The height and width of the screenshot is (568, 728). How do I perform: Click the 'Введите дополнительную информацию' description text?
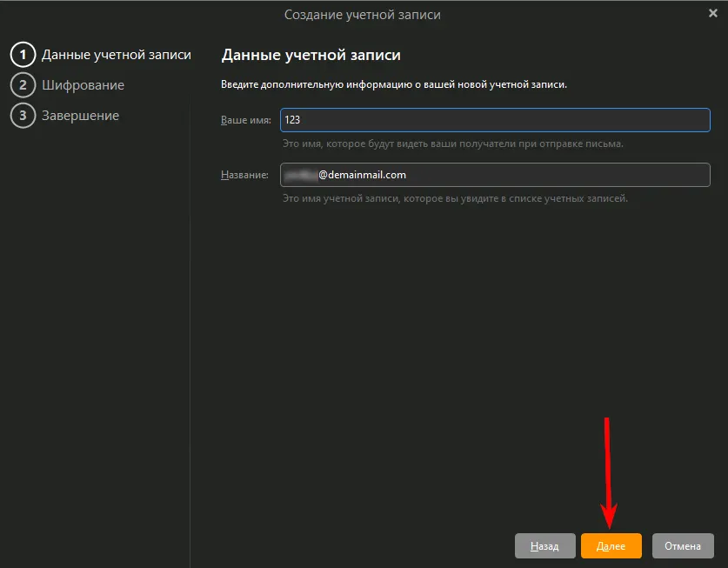click(394, 84)
